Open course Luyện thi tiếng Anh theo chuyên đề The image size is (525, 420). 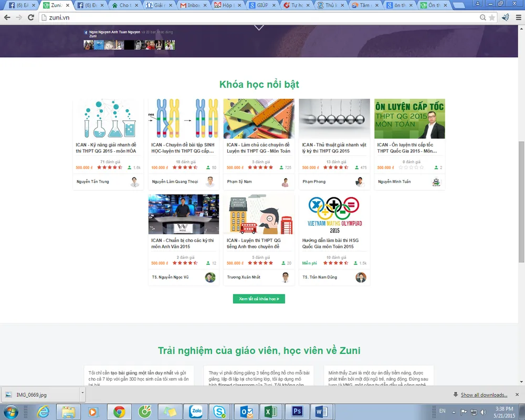pyautogui.click(x=254, y=244)
